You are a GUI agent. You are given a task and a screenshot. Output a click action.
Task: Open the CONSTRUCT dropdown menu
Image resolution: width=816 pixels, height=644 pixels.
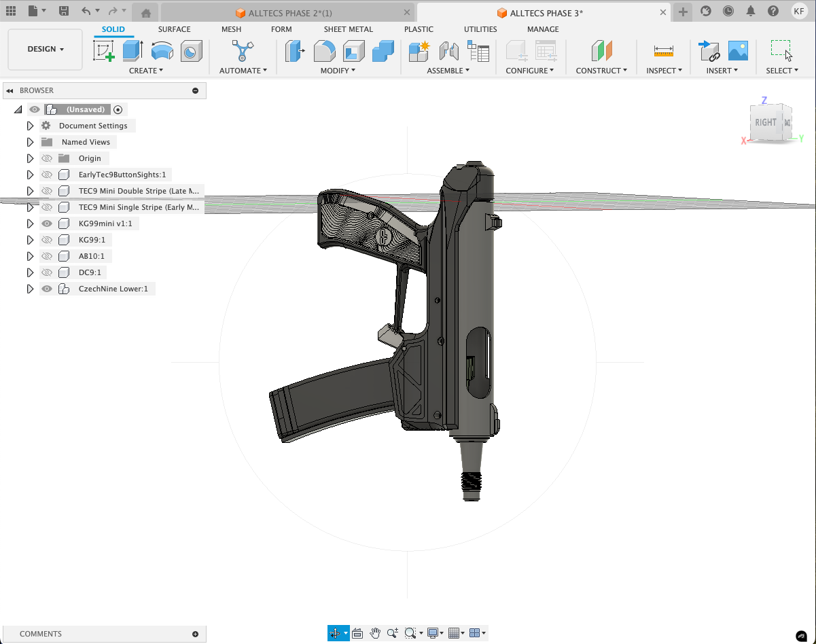pos(601,71)
